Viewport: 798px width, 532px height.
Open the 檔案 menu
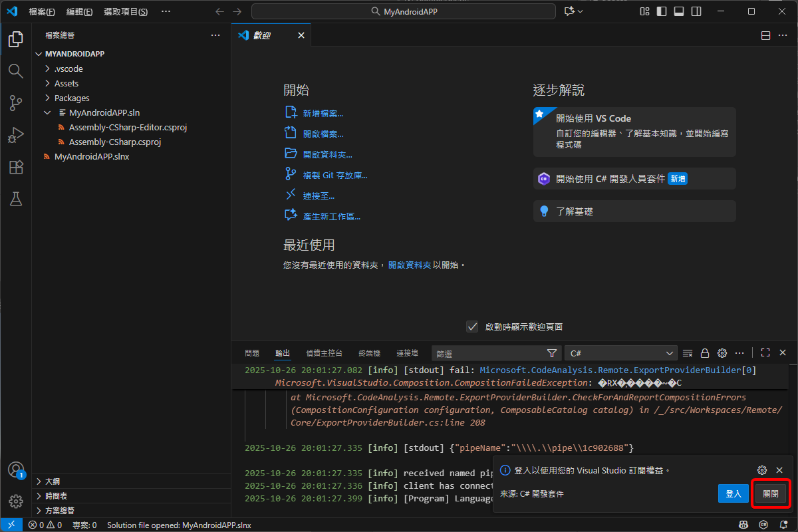(x=41, y=11)
